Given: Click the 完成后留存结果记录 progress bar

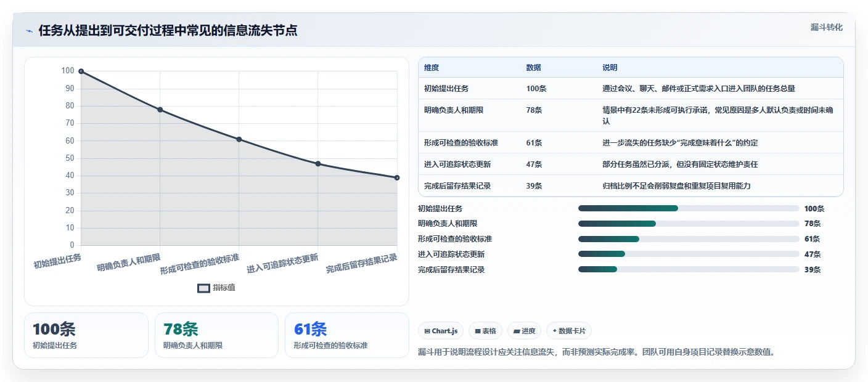Looking at the screenshot, I should [689, 269].
